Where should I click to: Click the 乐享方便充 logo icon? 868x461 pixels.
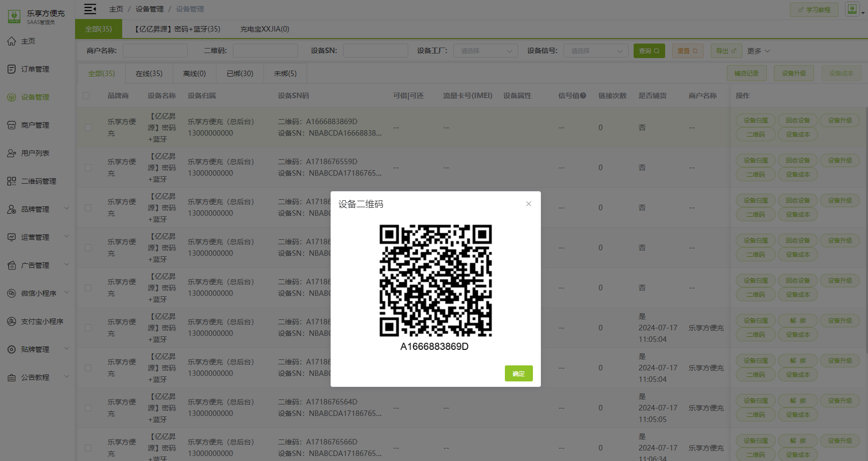[x=14, y=17]
